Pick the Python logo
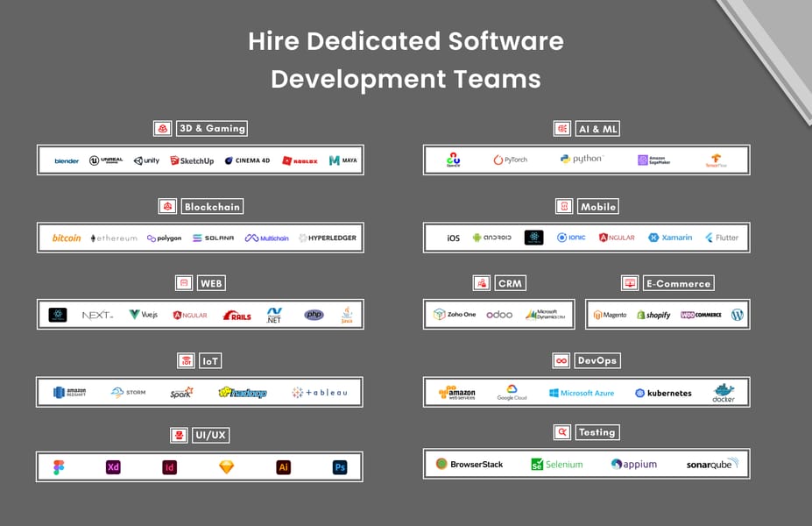The height and width of the screenshot is (526, 812). [x=583, y=159]
